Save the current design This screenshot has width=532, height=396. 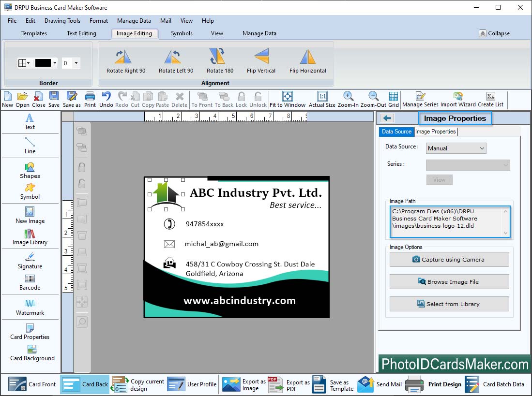tap(54, 100)
